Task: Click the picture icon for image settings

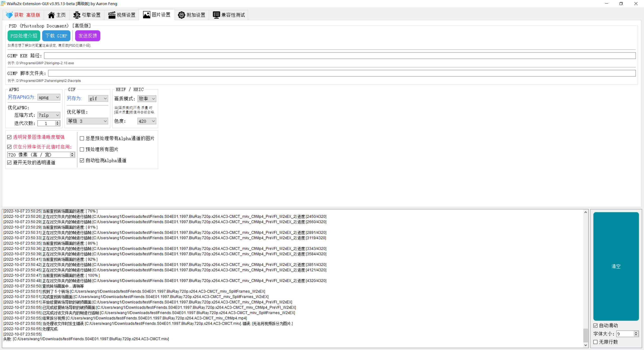Action: [146, 15]
